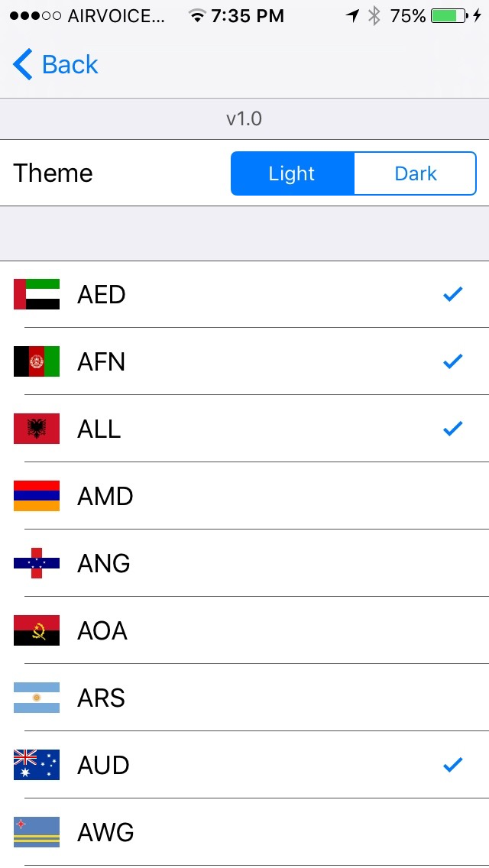This screenshot has width=489, height=868.
Task: Tap the Afghanistan flag next to AFN
Action: click(37, 361)
